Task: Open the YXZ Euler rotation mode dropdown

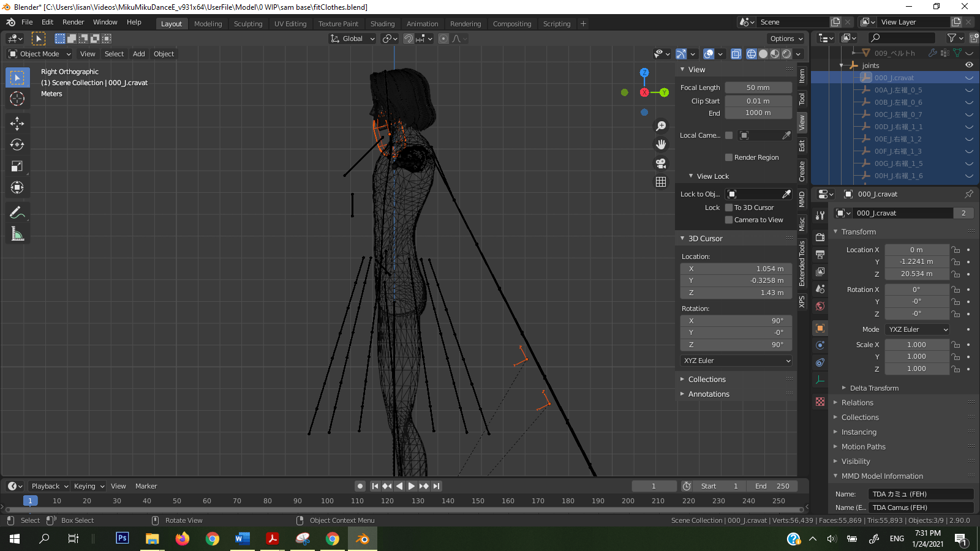Action: (916, 329)
